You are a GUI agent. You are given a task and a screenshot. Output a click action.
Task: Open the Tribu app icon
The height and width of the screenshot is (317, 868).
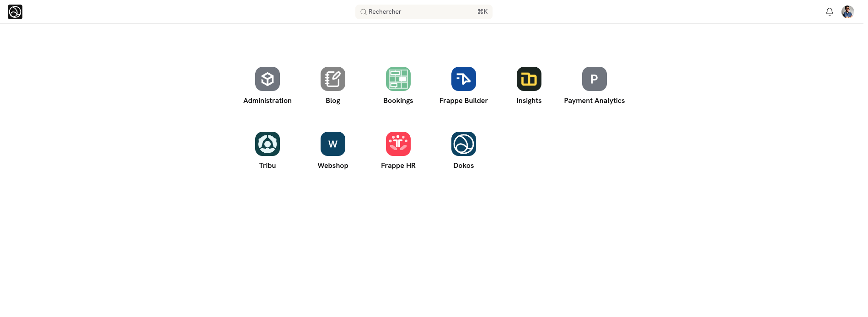pos(267,144)
